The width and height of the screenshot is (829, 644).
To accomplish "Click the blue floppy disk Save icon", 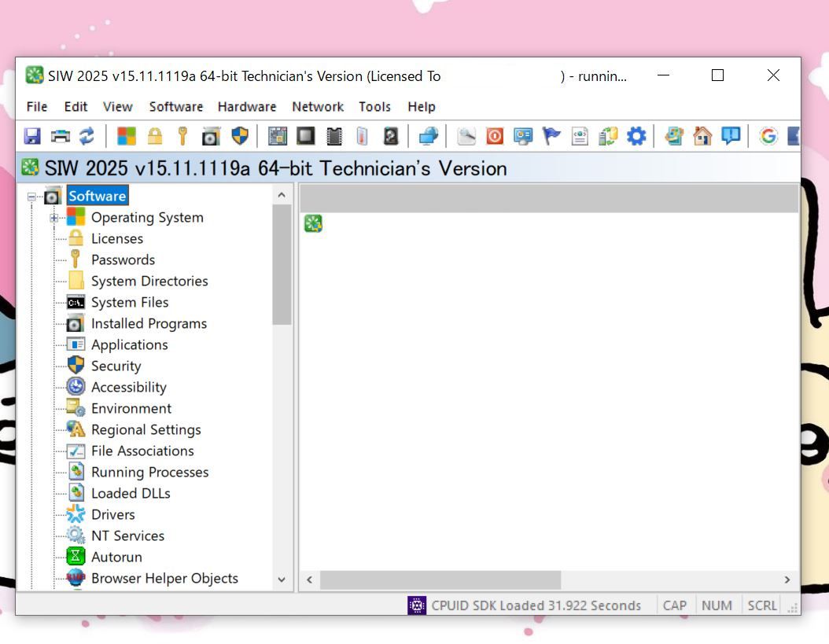I will [32, 136].
